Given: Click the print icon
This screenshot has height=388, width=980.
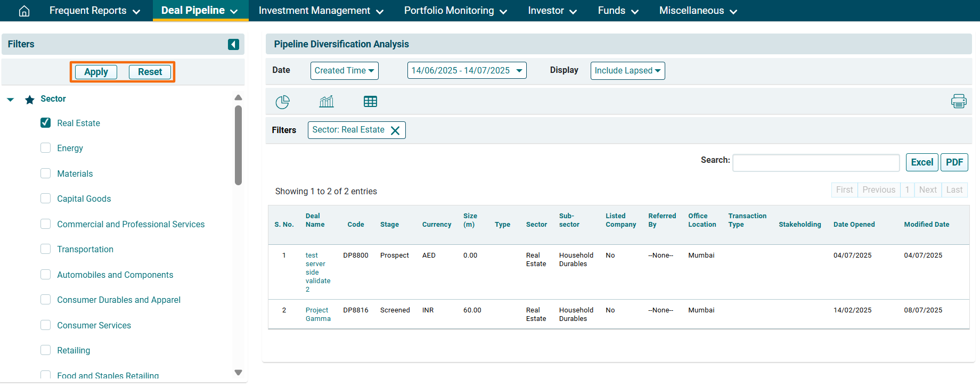Looking at the screenshot, I should 958,101.
